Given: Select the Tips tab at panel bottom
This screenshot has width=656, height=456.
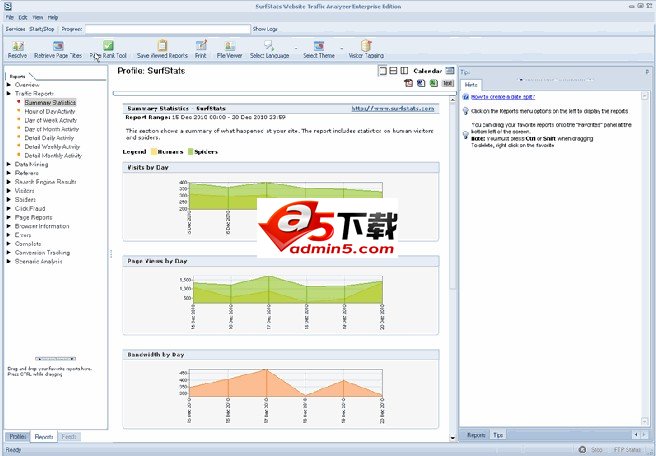Looking at the screenshot, I should pos(498,435).
